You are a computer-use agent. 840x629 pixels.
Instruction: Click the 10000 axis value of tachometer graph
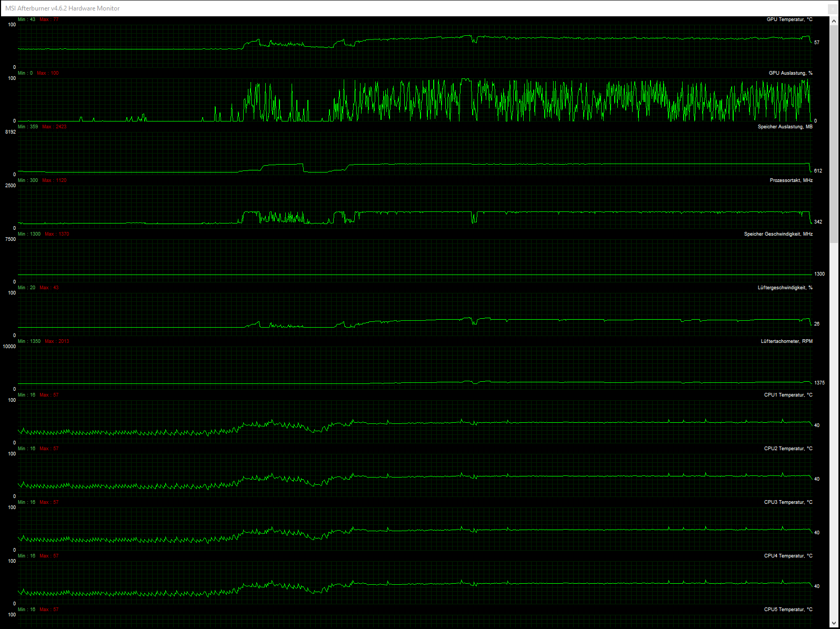point(9,347)
